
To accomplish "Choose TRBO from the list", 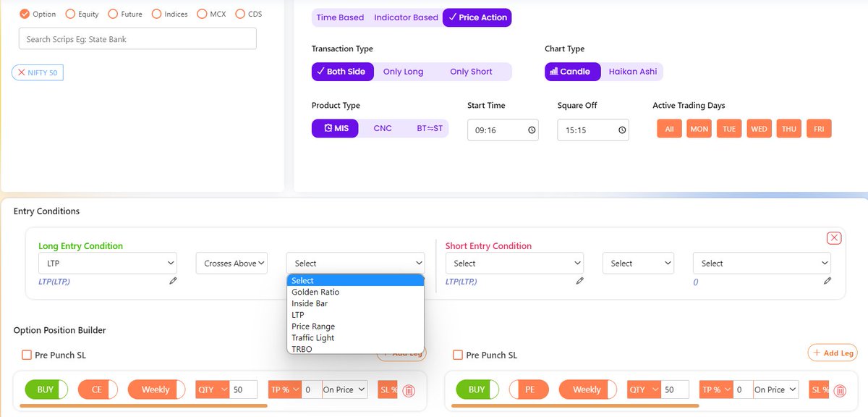I will 355,349.
